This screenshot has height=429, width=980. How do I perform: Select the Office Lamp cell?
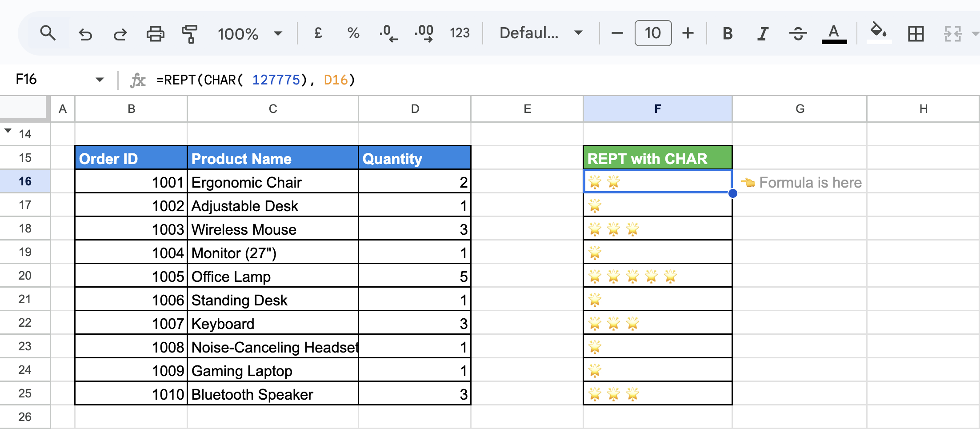pyautogui.click(x=273, y=276)
